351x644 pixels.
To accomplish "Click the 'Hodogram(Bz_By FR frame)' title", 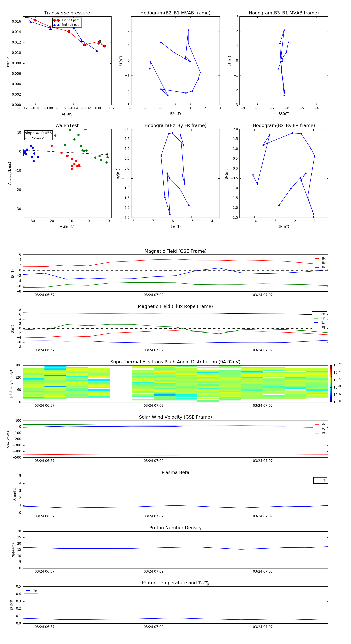I will tap(175, 125).
